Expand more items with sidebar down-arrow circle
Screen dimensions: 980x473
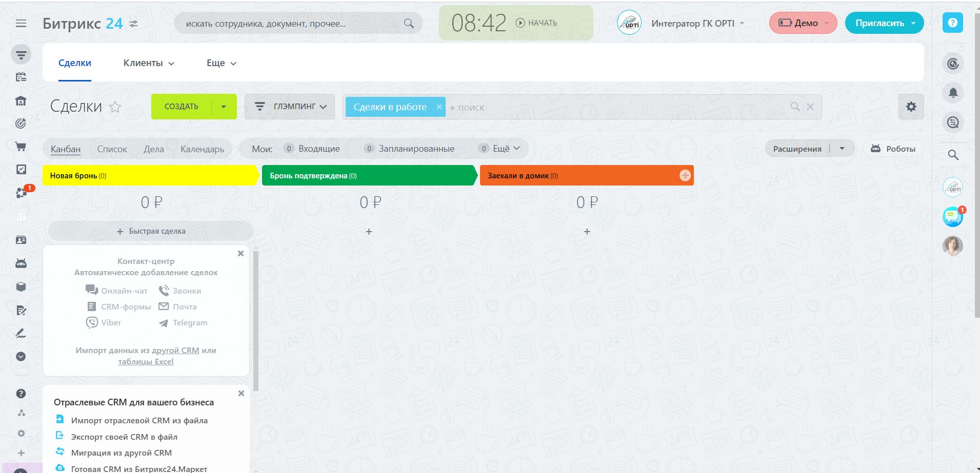(x=21, y=357)
